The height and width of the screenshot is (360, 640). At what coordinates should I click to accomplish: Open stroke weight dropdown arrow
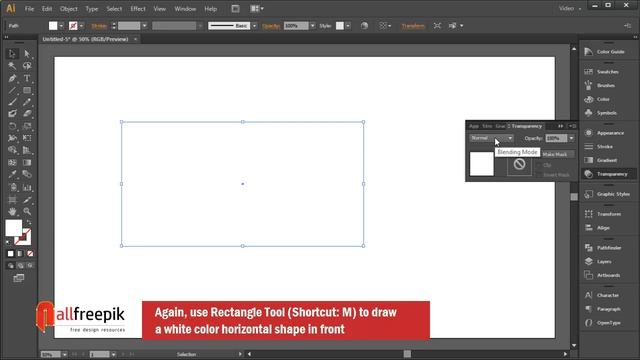coord(144,26)
